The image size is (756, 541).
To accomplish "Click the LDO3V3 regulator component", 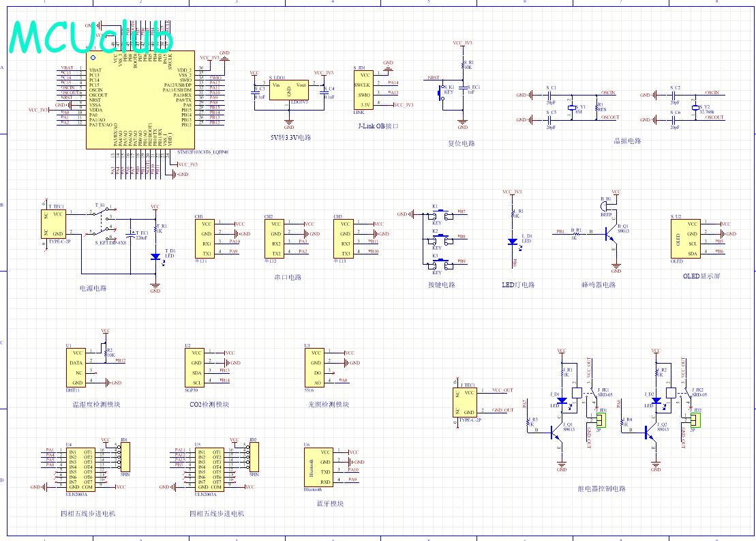I will pyautogui.click(x=288, y=90).
